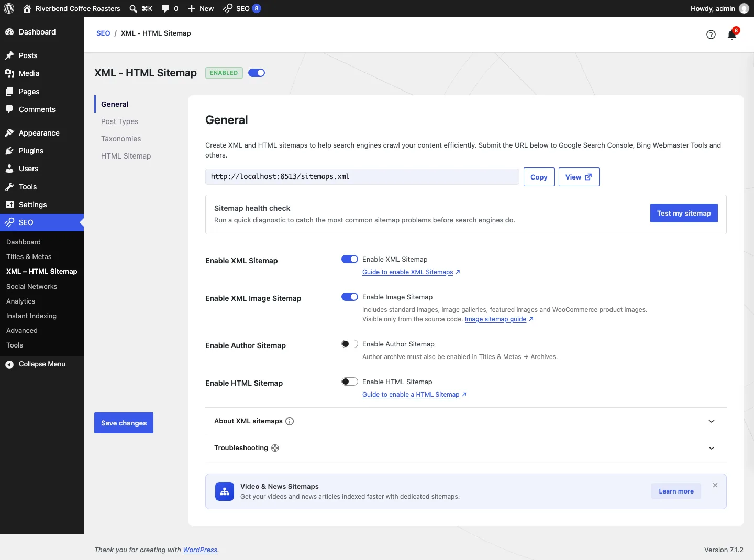Screen dimensions: 754x560
Task: Click the info icon beside About XML sitemaps
Action: point(290,421)
